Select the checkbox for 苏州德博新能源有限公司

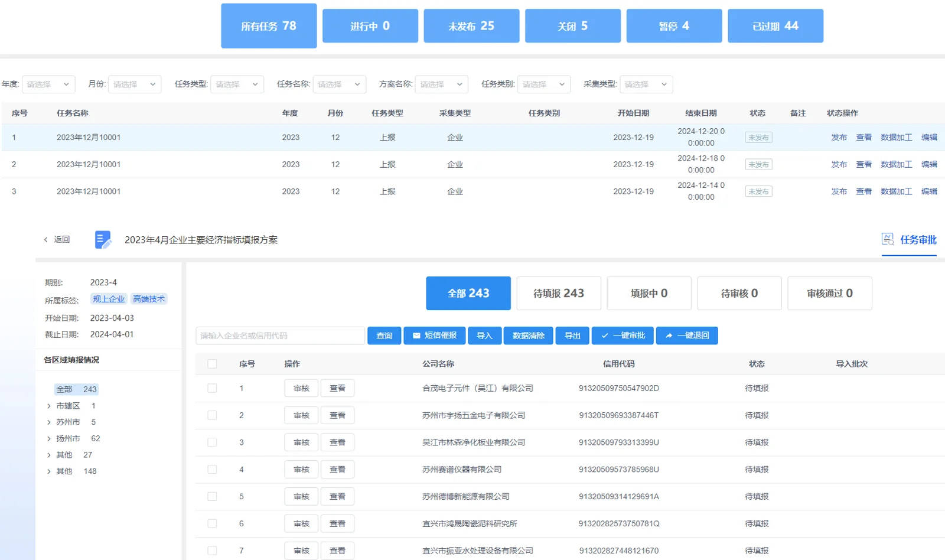212,497
